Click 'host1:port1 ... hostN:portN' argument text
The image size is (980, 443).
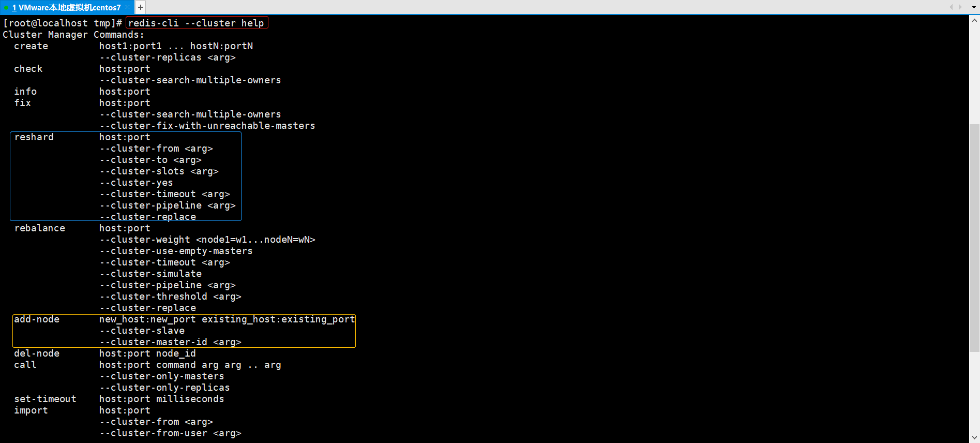176,46
